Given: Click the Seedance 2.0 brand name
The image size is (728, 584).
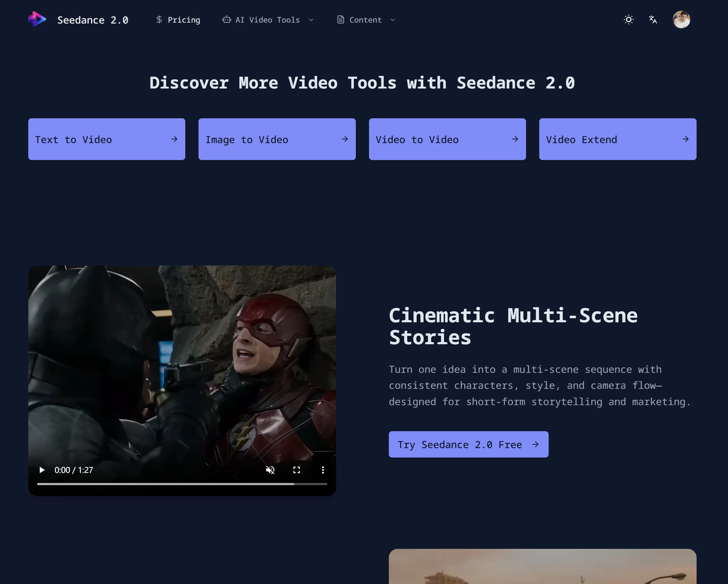Looking at the screenshot, I should click(93, 20).
